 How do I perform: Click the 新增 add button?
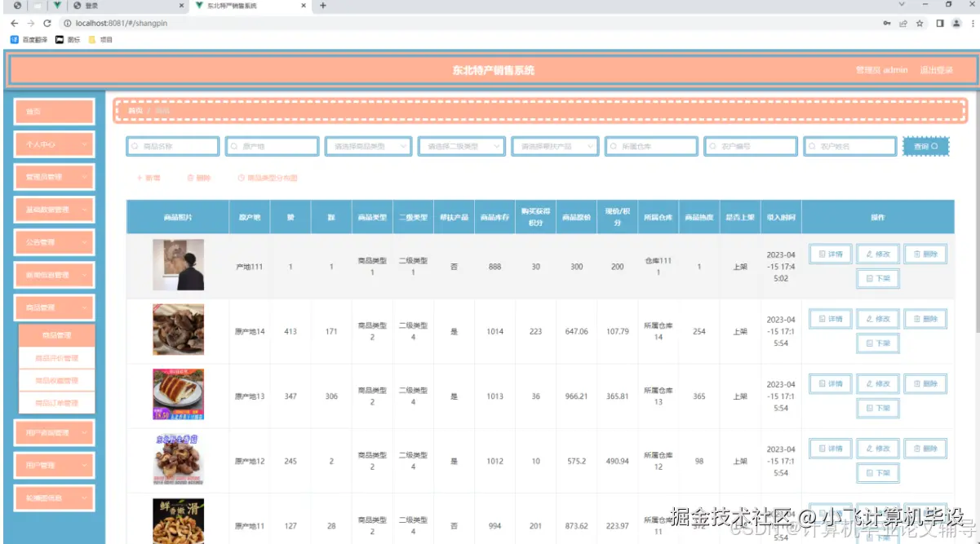click(x=149, y=178)
